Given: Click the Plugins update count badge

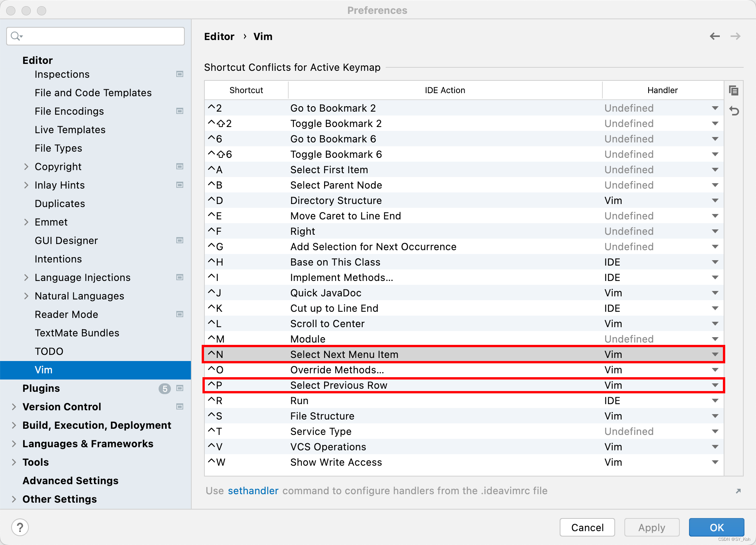Looking at the screenshot, I should (x=164, y=389).
